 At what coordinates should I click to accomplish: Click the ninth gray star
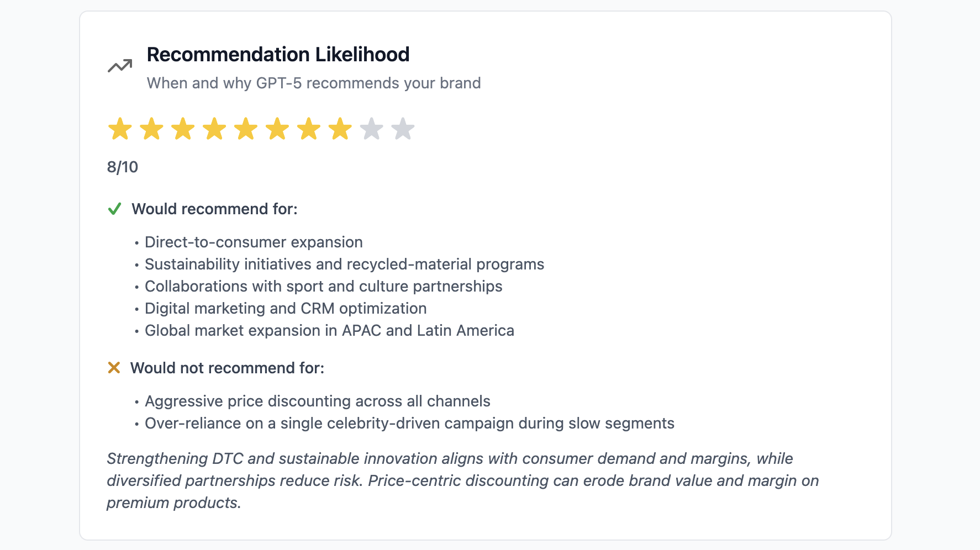coord(372,129)
